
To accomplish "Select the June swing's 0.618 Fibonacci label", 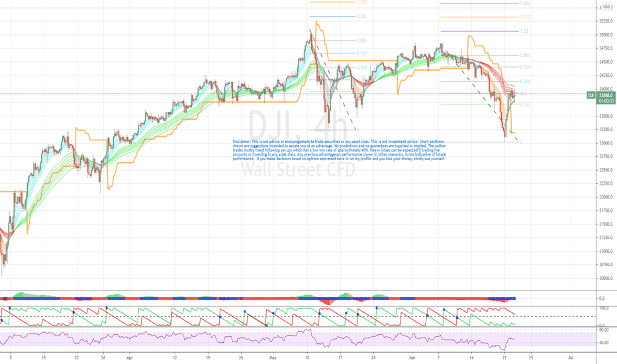I will pos(526,81).
